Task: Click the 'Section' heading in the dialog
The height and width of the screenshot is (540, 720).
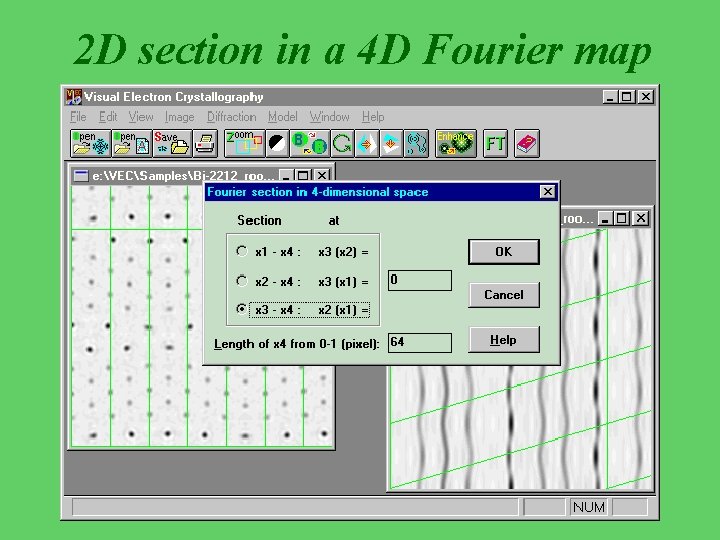Action: coord(259,220)
